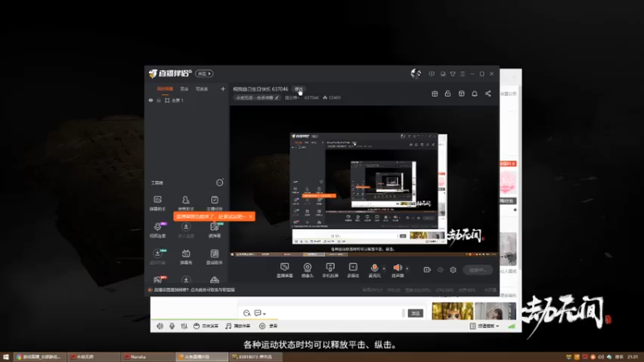Switch to the second scene tab
The image size is (644, 362).
[x=184, y=88]
